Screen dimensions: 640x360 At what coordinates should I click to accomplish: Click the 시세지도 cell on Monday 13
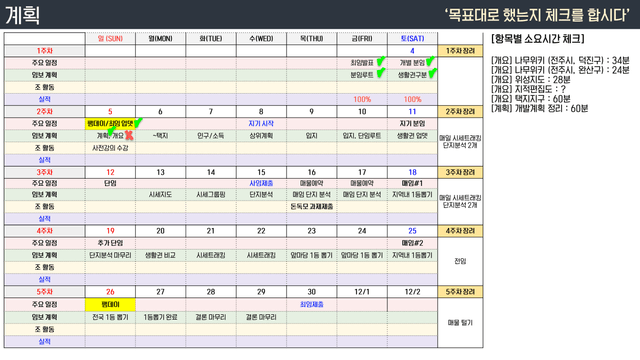160,195
